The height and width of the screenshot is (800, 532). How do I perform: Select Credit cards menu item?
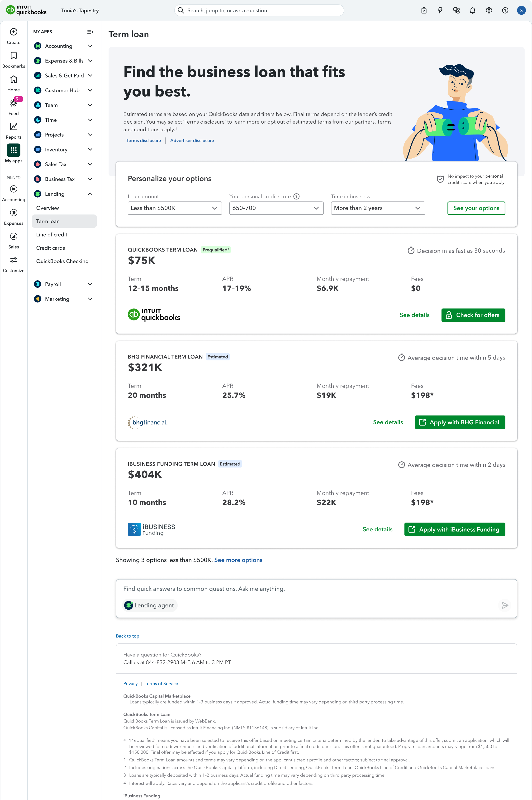pyautogui.click(x=51, y=248)
